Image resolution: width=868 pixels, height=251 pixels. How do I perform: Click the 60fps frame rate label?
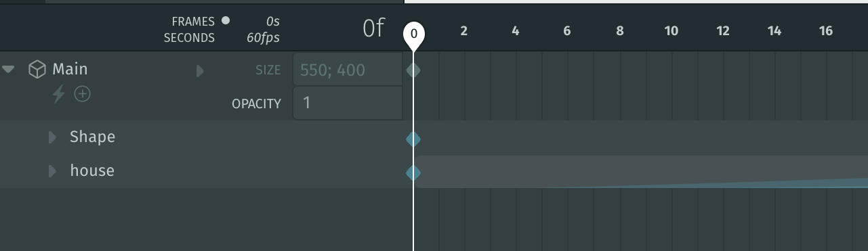263,38
